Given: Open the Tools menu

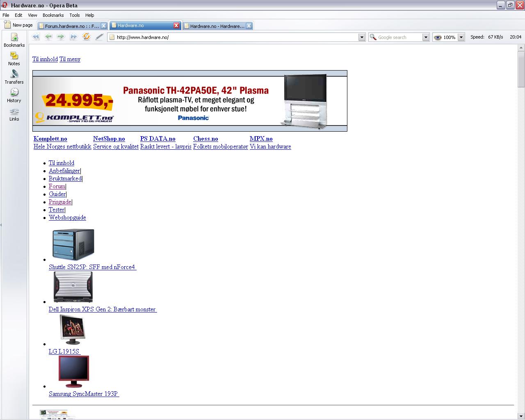Looking at the screenshot, I should click(x=75, y=15).
